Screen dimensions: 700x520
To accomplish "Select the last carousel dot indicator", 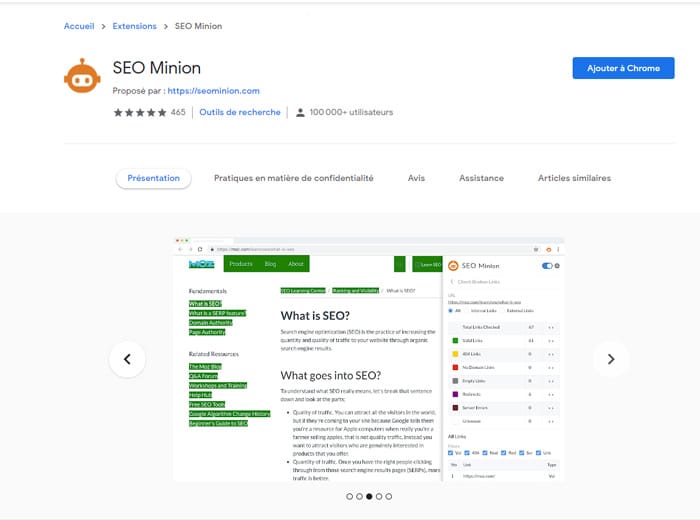I will click(x=389, y=496).
